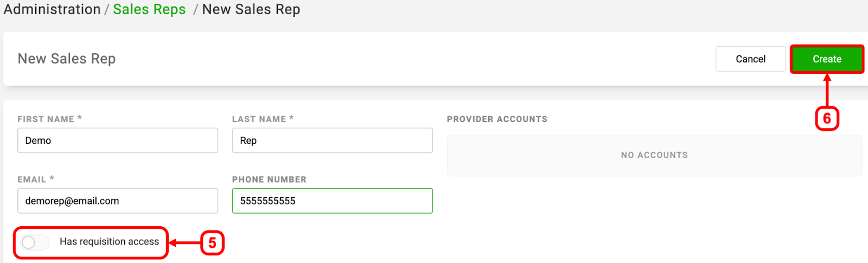Click the First Name field label
The height and width of the screenshot is (263, 868).
tap(49, 119)
